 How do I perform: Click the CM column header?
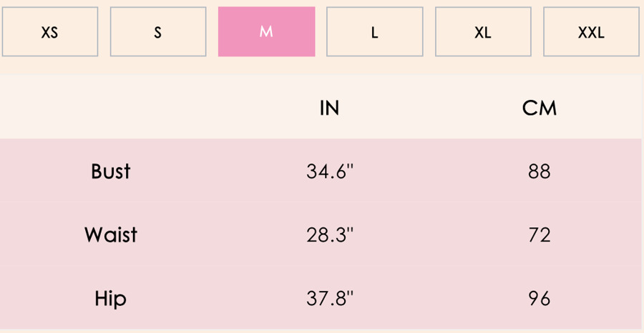[x=540, y=108]
